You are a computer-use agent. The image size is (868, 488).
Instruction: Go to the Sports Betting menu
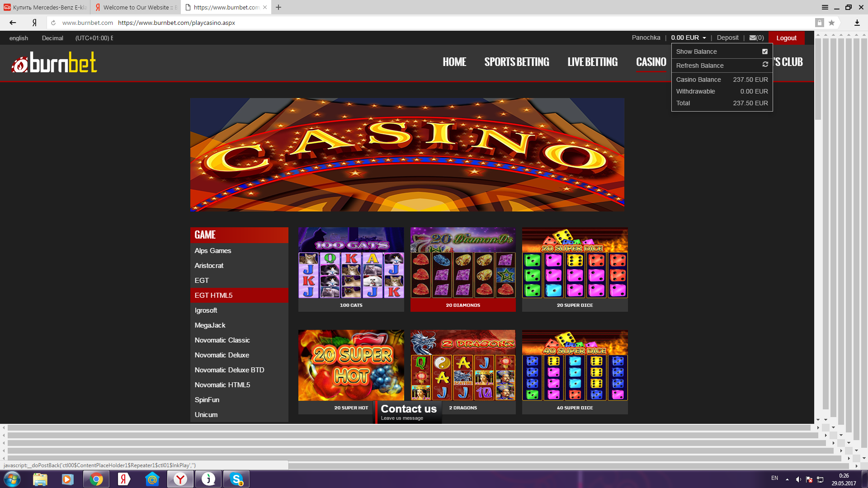coord(517,62)
